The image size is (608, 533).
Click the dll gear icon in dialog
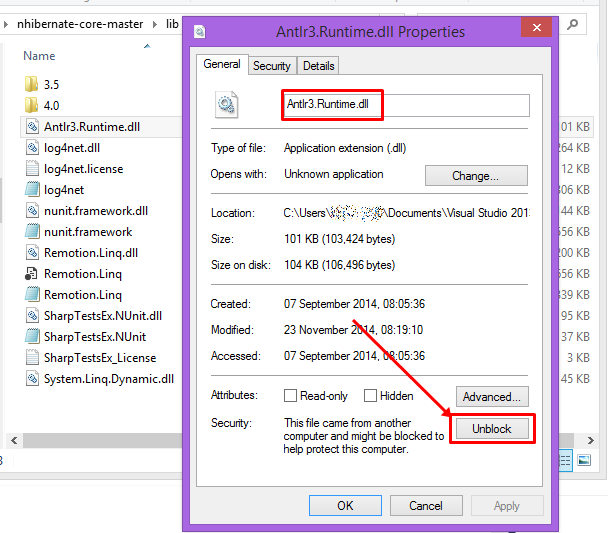226,104
